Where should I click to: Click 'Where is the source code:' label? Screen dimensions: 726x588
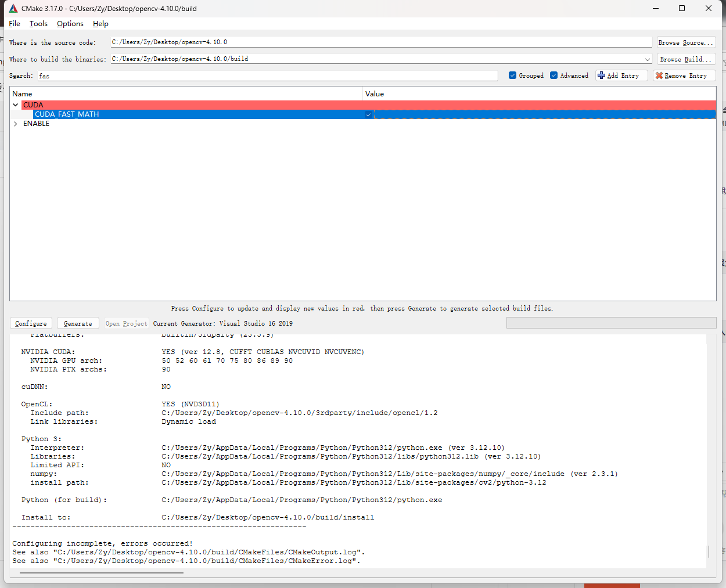pyautogui.click(x=52, y=42)
